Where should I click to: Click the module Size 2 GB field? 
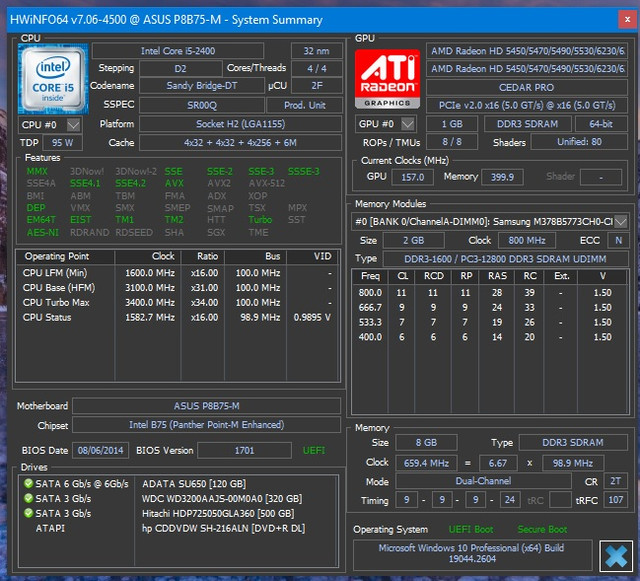[x=413, y=240]
